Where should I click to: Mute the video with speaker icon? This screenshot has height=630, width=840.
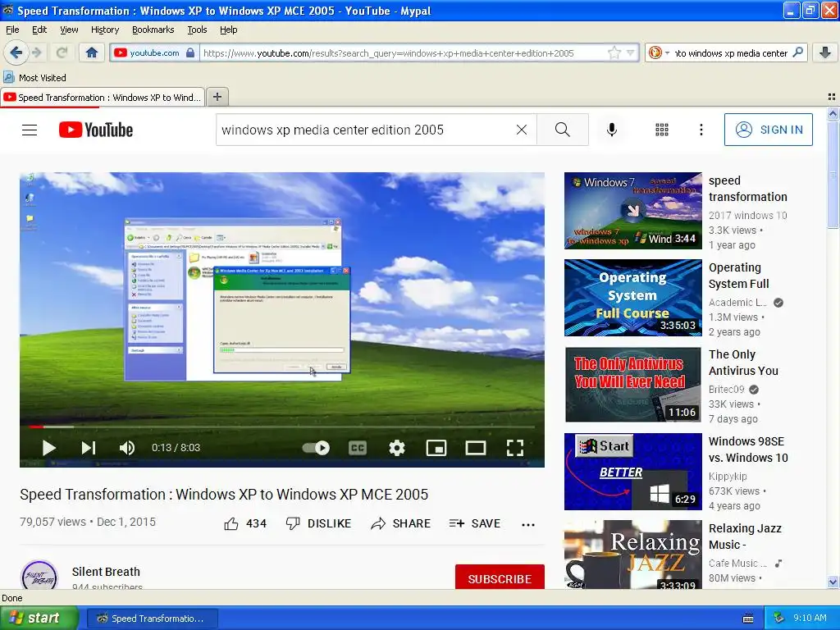(x=127, y=448)
